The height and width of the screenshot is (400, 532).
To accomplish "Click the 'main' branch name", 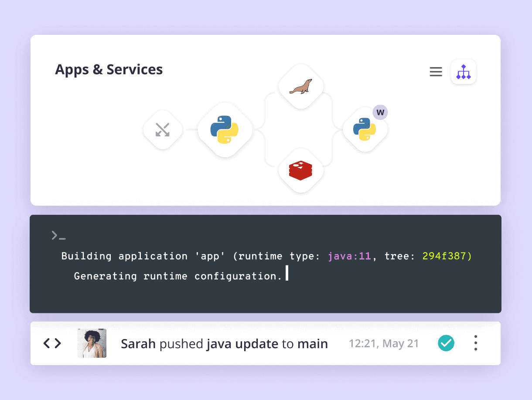I will [x=313, y=344].
